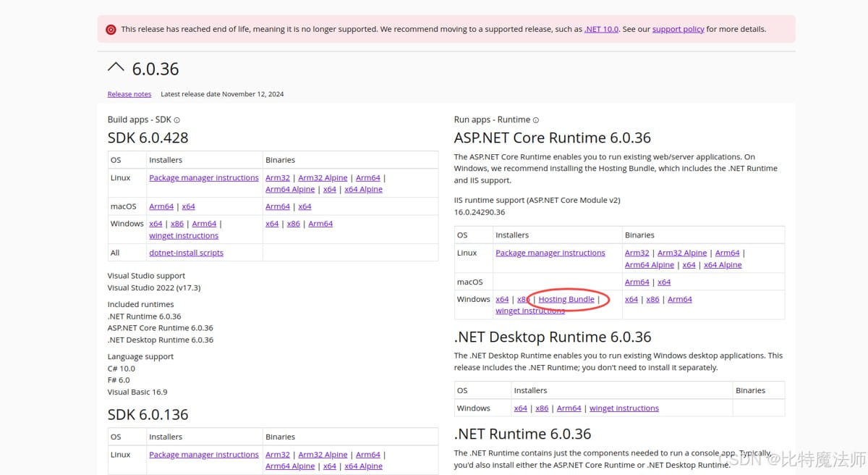868x475 pixels.
Task: Open SDK 6.0.136 Linux Package manager instructions
Action: click(203, 455)
